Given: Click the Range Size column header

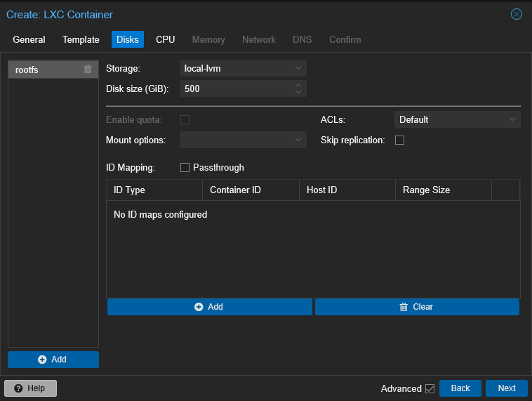Looking at the screenshot, I should pos(444,190).
